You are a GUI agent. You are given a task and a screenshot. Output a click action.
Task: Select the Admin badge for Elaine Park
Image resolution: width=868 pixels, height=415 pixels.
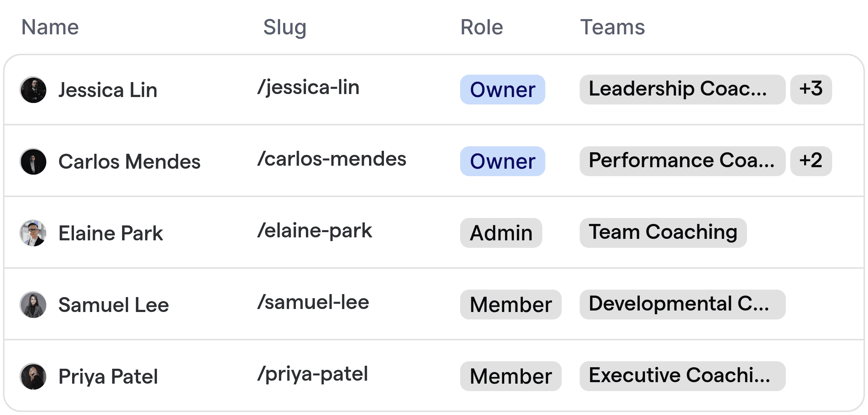point(501,233)
